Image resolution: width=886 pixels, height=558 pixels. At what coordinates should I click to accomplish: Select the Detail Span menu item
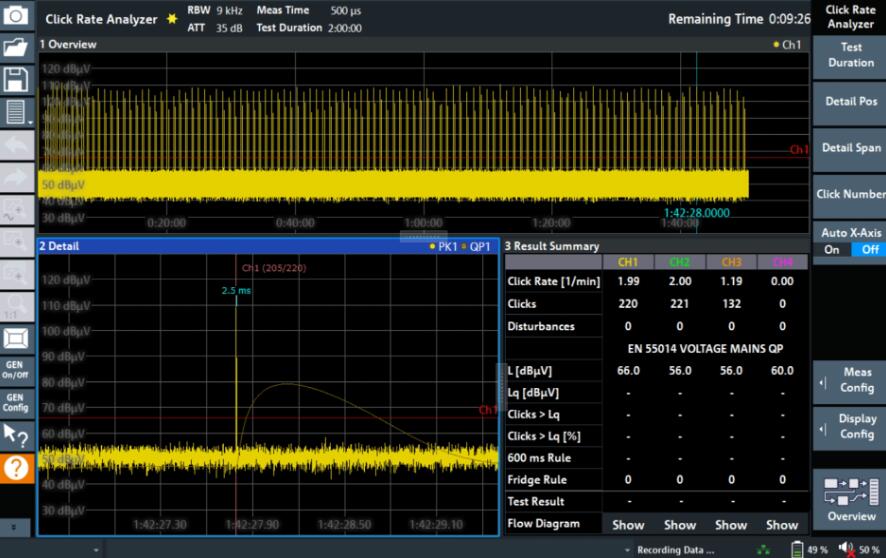pos(850,148)
